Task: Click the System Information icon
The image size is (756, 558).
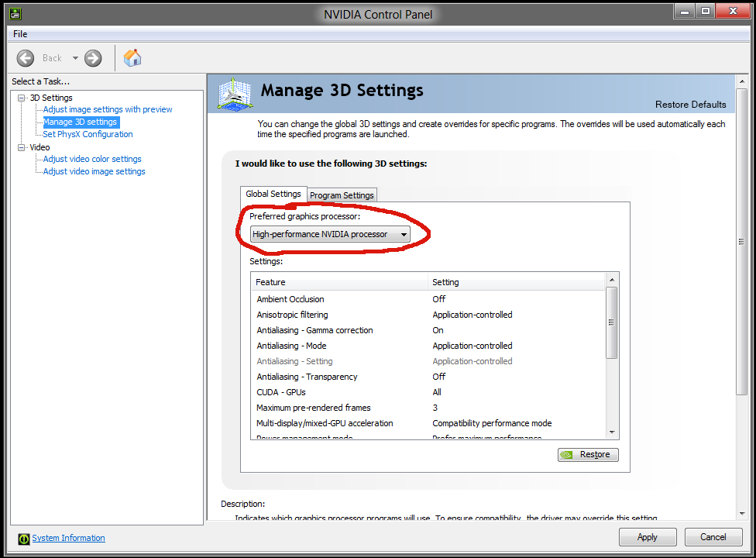Action: tap(23, 539)
